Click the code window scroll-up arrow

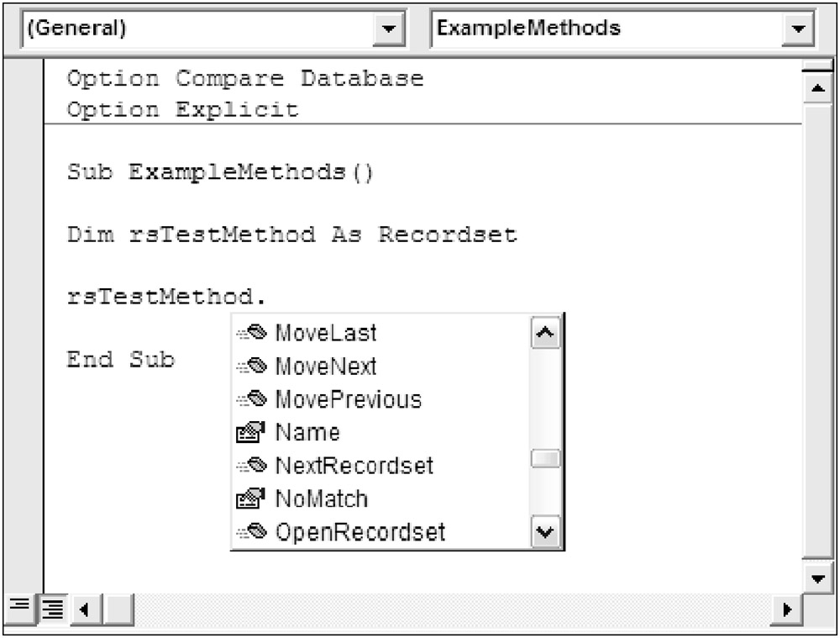point(816,87)
